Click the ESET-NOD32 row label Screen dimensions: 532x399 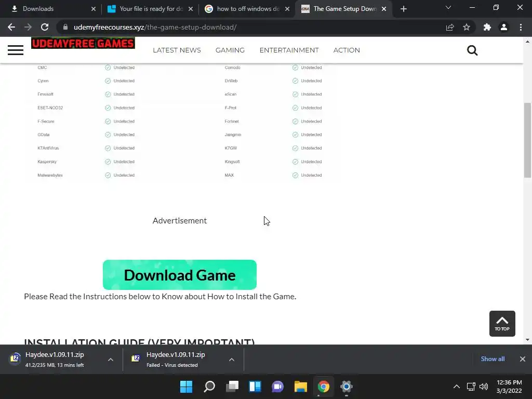50,108
